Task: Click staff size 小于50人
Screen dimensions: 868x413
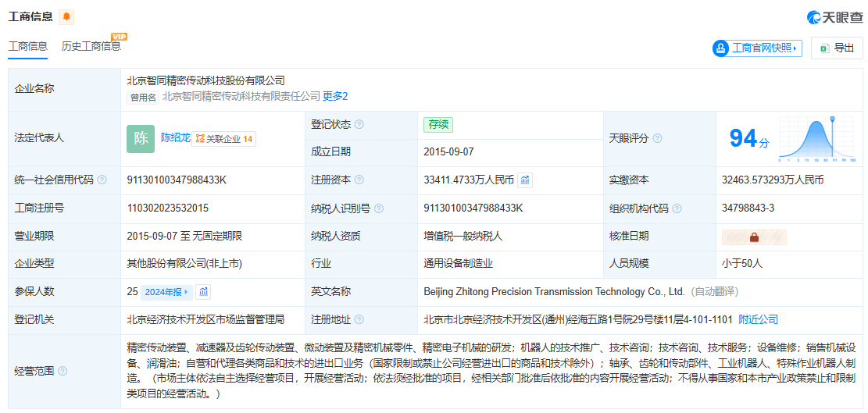Action: pos(741,264)
